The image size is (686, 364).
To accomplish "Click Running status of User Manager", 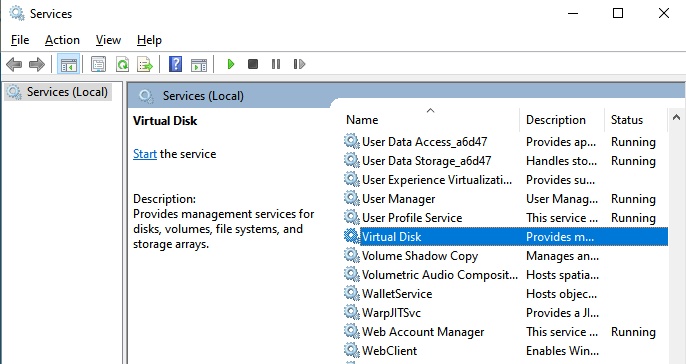I will pyautogui.click(x=633, y=200).
